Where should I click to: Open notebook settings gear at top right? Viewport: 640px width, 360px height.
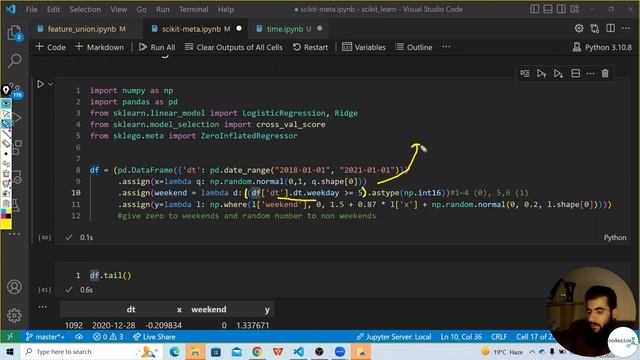pos(579,28)
